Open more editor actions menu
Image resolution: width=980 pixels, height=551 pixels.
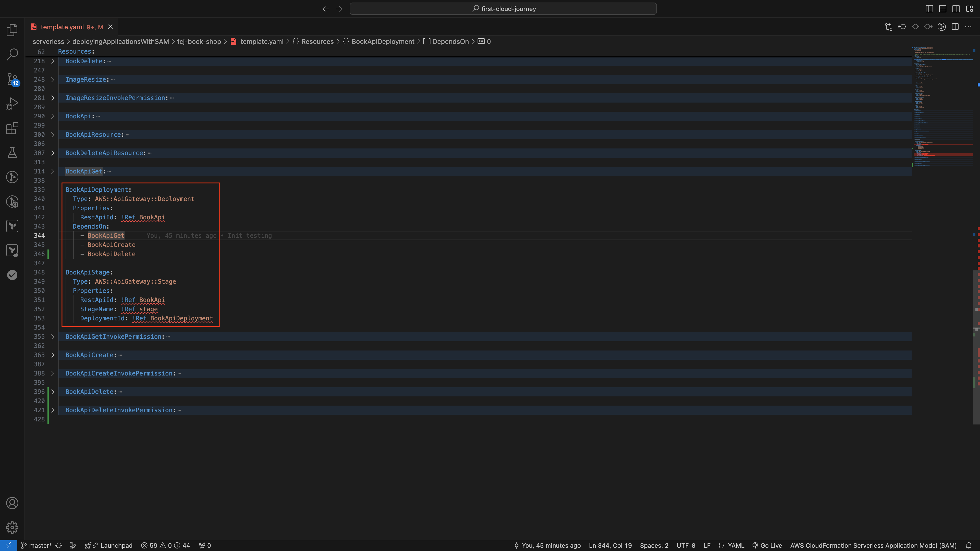(x=969, y=27)
